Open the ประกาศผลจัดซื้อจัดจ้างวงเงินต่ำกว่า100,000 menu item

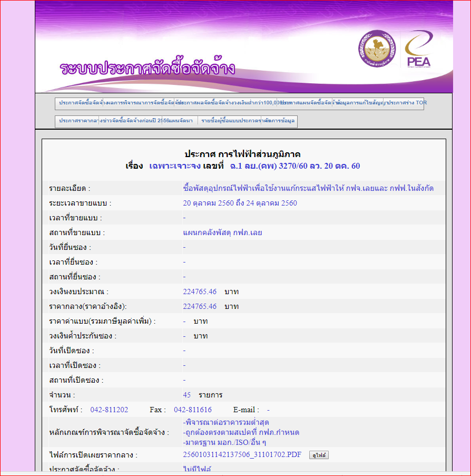[226, 103]
